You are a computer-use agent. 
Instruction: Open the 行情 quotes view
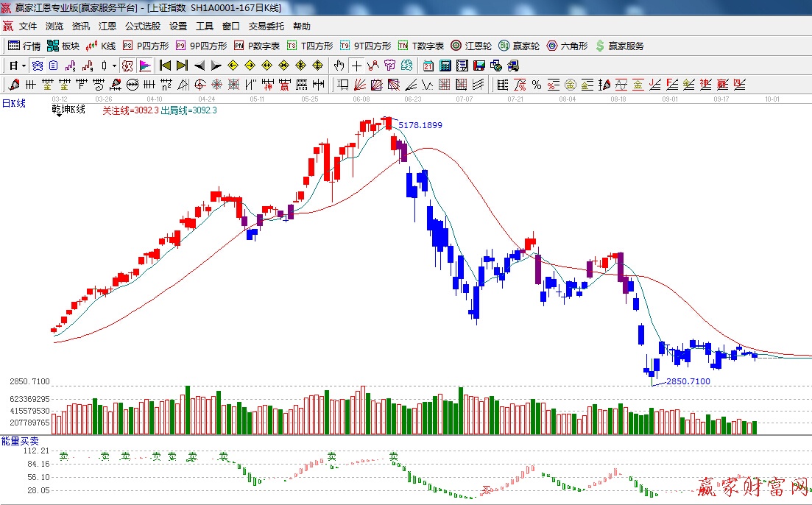pos(24,46)
